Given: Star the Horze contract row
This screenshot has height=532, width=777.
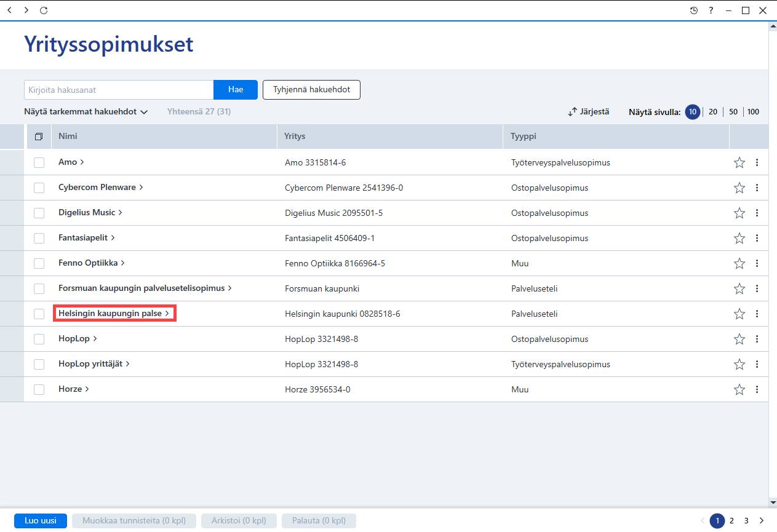Looking at the screenshot, I should pyautogui.click(x=739, y=389).
